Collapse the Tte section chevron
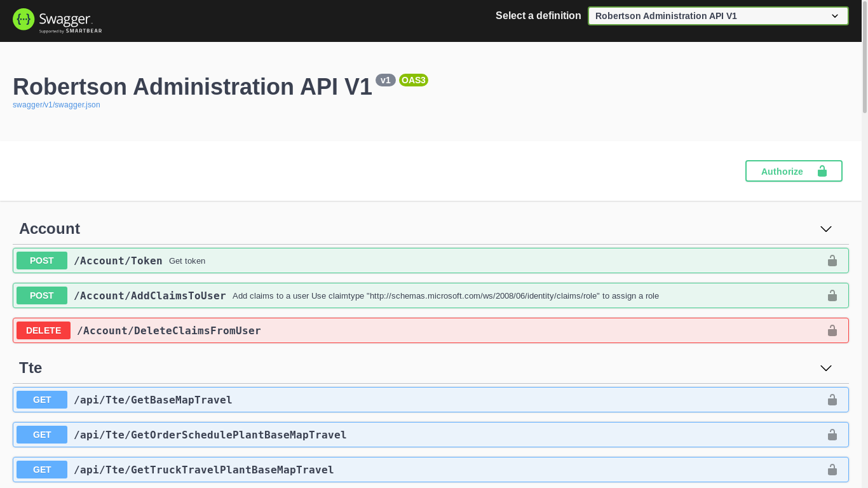Screen dimensions: 868x488 (x=826, y=368)
